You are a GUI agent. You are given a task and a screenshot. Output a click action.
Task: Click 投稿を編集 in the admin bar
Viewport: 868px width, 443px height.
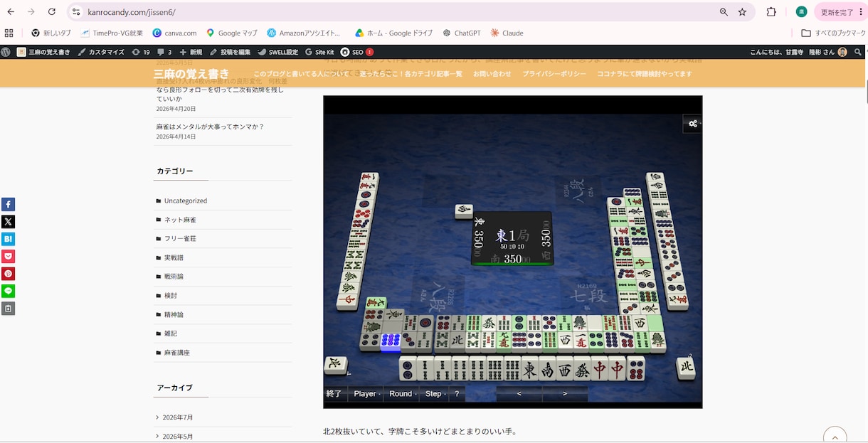pos(230,52)
